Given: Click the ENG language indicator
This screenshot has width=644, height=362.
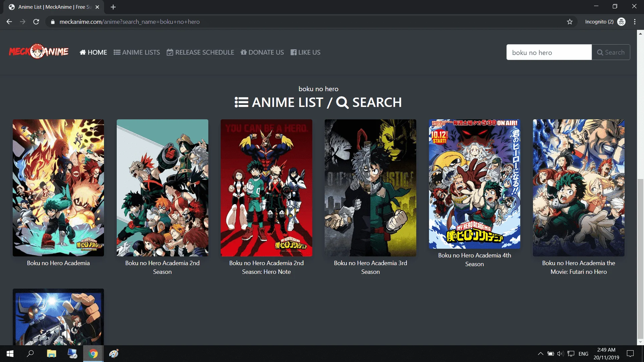Looking at the screenshot, I should pos(583,354).
